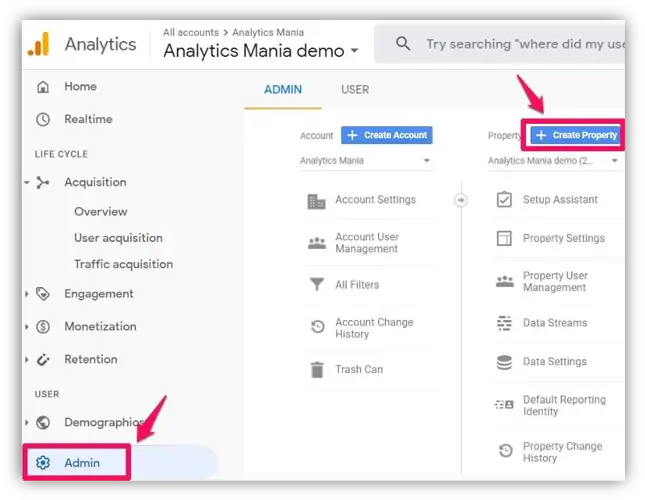Open Data Streams link
645x500 pixels.
tap(555, 323)
